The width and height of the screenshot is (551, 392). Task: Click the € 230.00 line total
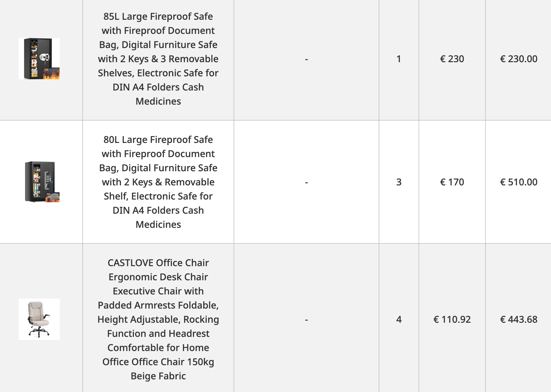[x=519, y=59]
